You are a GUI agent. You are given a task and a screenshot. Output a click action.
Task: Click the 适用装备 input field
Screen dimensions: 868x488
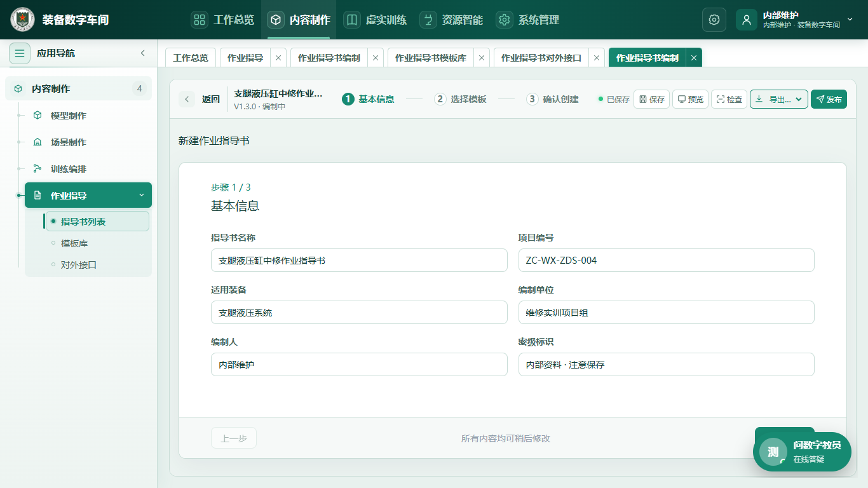point(359,313)
